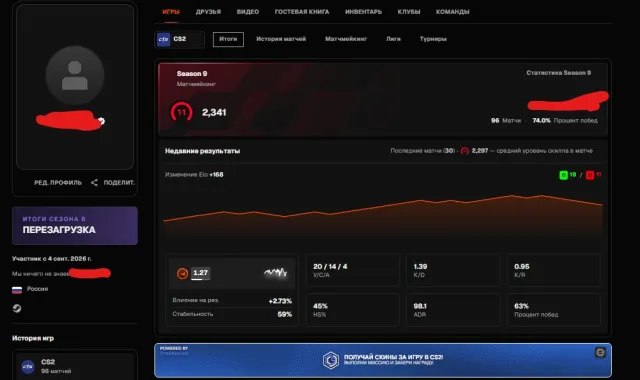
Task: Open the Видео tab
Action: [x=248, y=12]
